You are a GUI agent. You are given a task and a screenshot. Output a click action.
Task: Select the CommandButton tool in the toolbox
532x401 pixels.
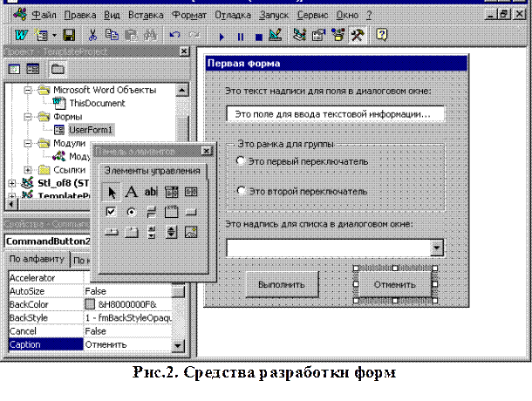191,213
